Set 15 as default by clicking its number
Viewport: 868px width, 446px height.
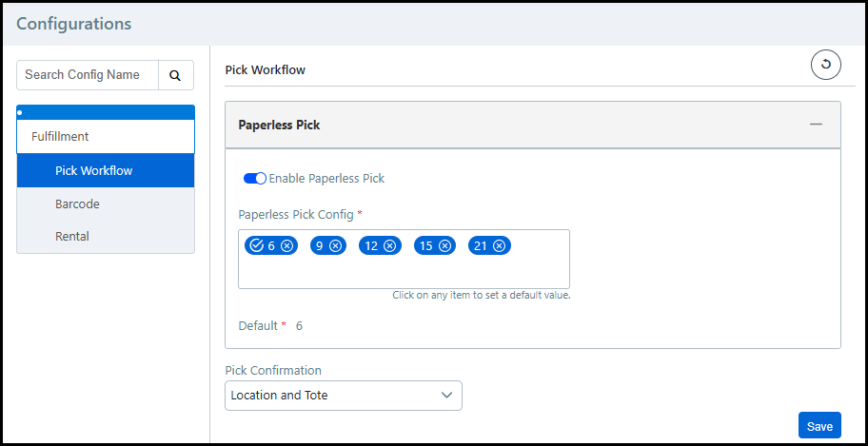[x=425, y=245]
